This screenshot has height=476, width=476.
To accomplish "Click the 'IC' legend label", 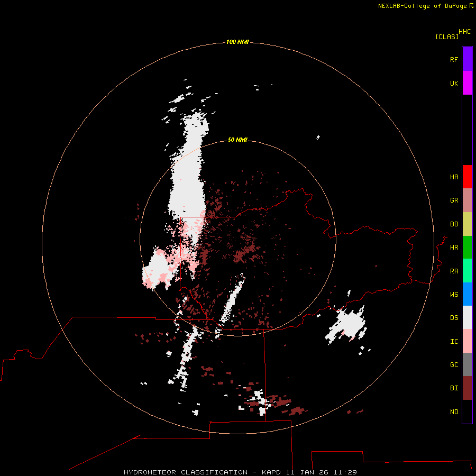I will (x=454, y=342).
